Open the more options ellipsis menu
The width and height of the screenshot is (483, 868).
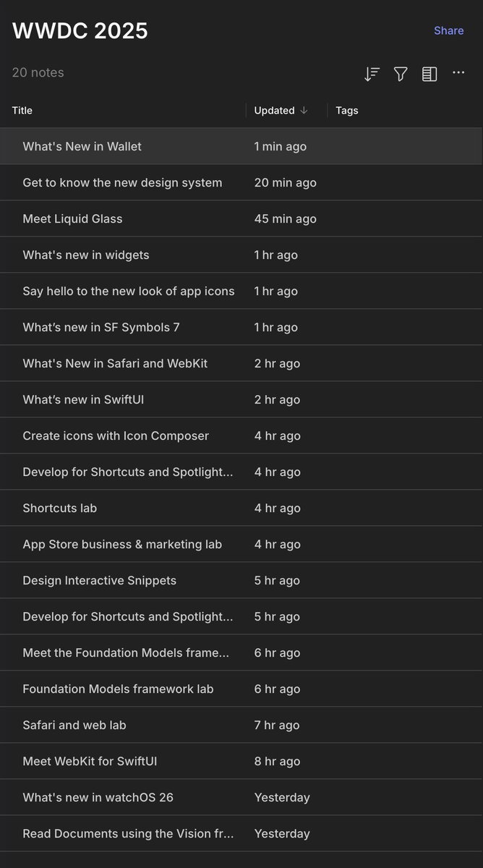tap(458, 73)
